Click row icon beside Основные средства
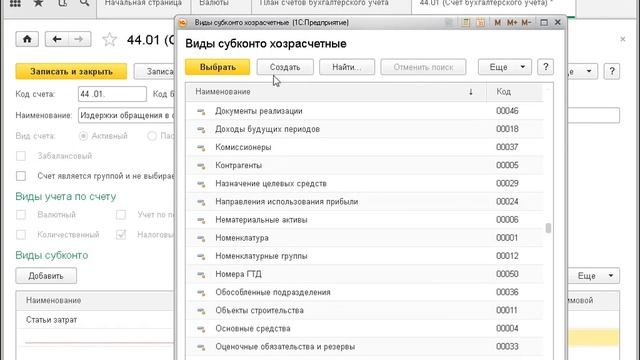The width and height of the screenshot is (640, 360). pos(201,329)
